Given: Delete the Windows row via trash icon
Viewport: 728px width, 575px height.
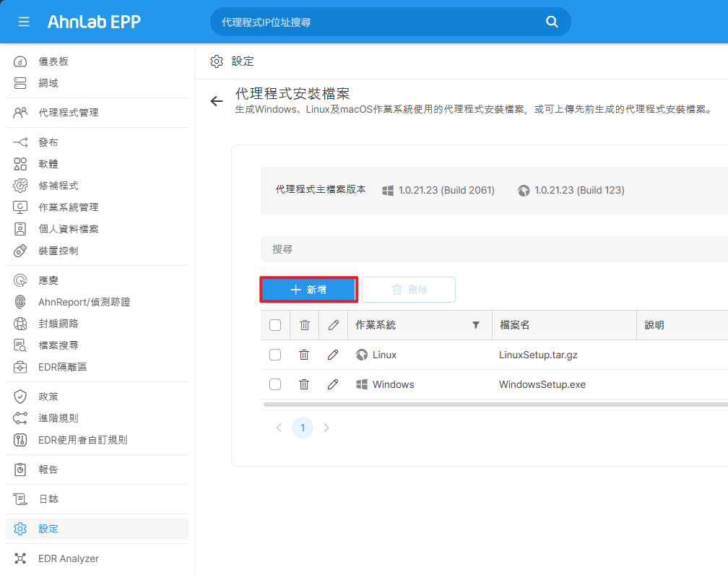Looking at the screenshot, I should 304,384.
